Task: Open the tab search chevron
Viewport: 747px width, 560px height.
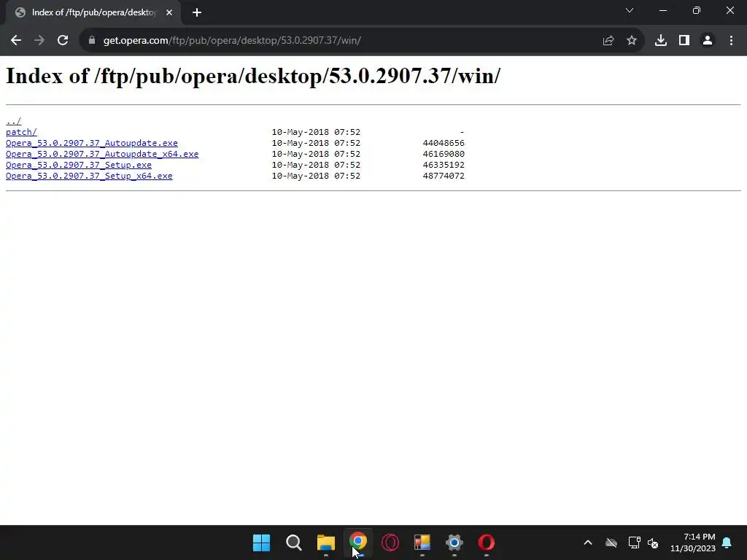Action: (x=630, y=10)
